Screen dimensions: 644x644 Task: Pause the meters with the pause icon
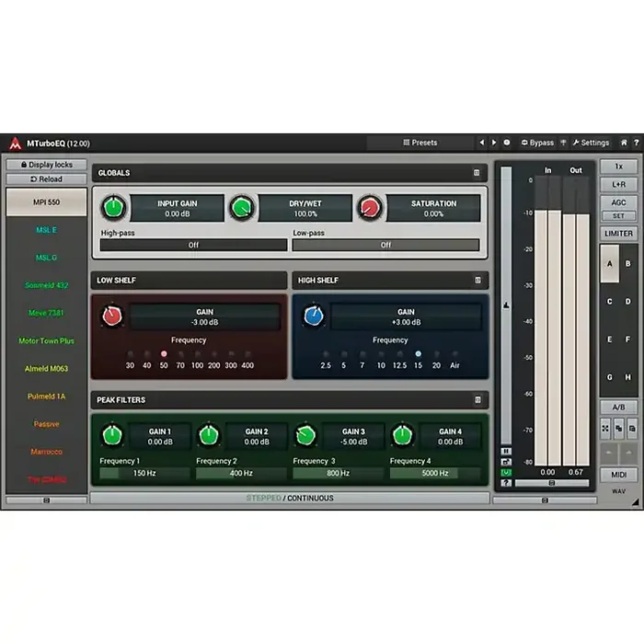point(506,451)
